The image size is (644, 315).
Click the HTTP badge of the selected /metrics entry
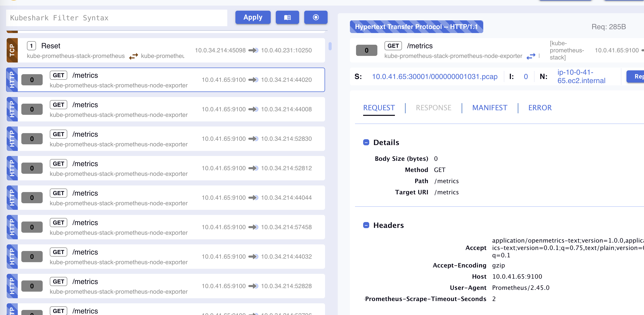click(12, 80)
